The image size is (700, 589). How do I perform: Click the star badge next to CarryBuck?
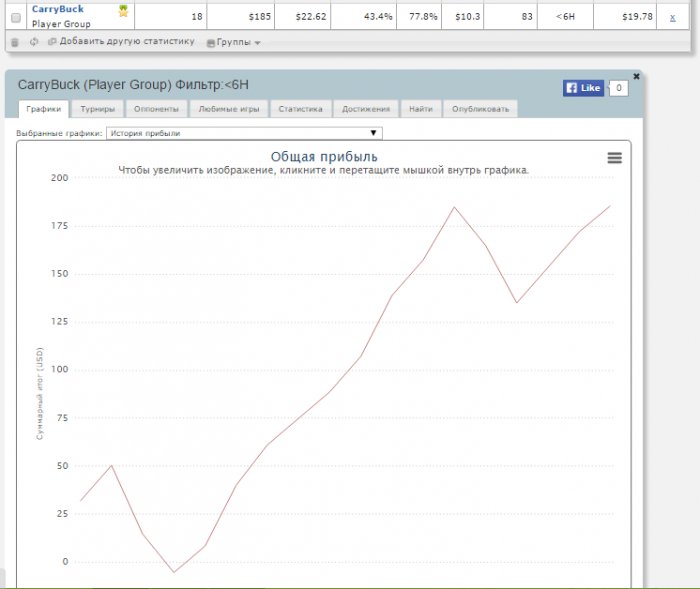(123, 11)
